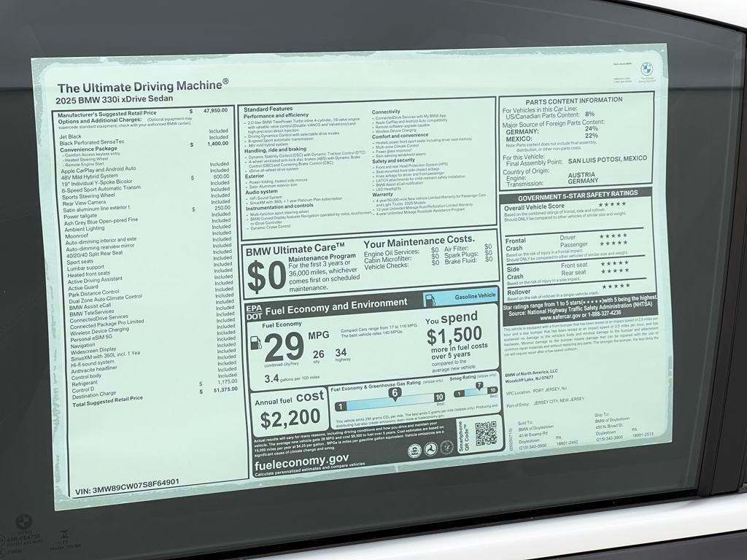Click the 1,400.00 package price

(x=217, y=144)
